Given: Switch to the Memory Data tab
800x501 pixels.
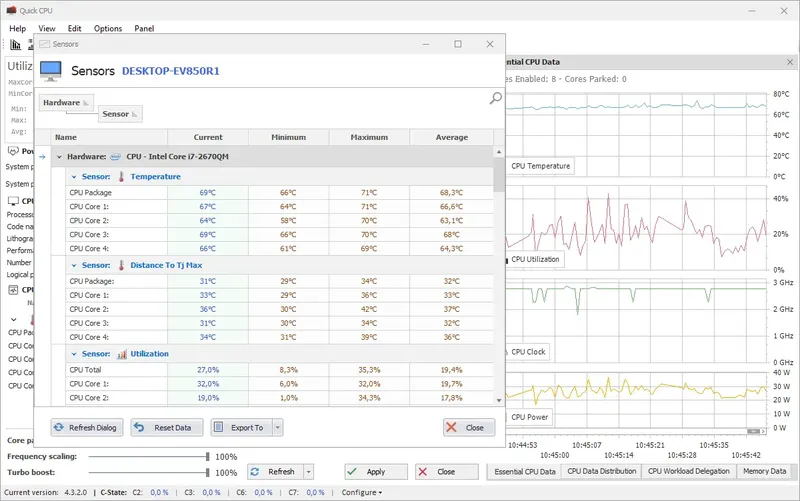Looking at the screenshot, I should (764, 471).
